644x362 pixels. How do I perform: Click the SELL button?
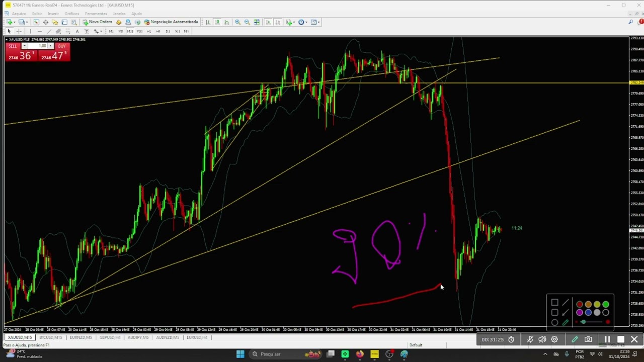[x=13, y=46]
